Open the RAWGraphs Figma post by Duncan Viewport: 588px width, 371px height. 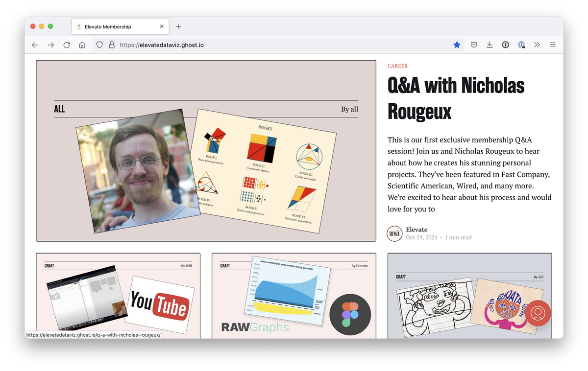point(294,296)
